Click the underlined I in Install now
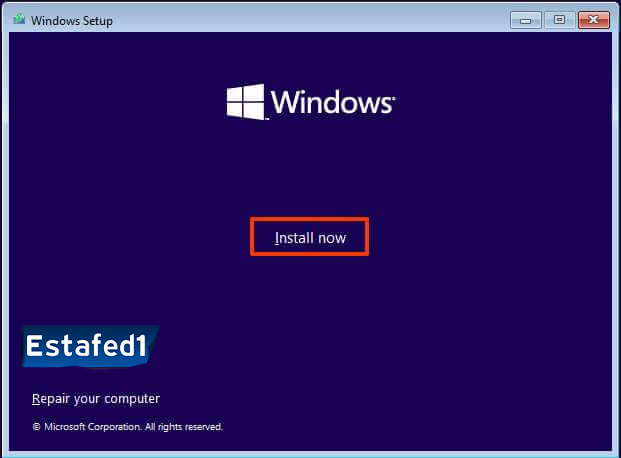The image size is (621, 458). [277, 238]
